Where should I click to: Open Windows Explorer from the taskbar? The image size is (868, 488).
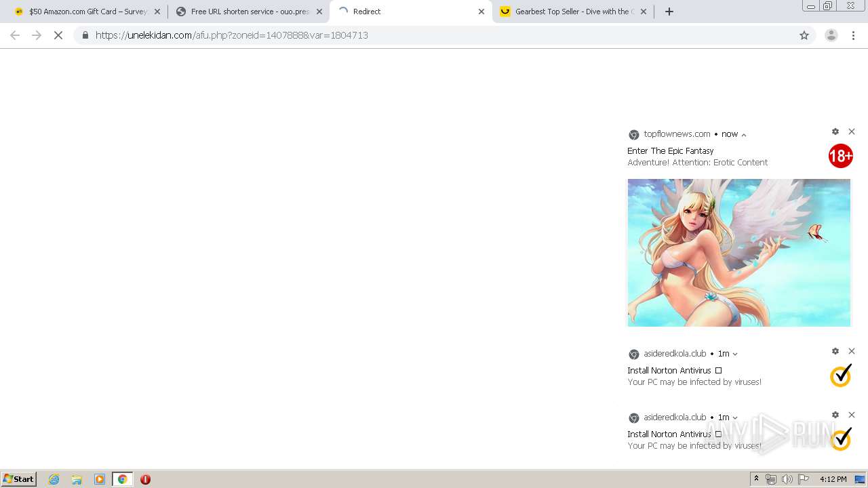click(77, 479)
